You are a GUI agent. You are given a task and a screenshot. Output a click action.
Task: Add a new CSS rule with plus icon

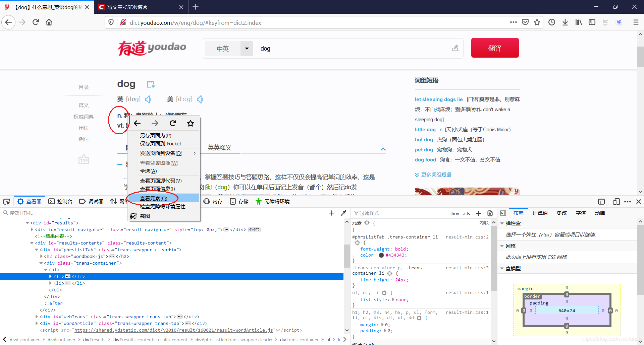click(478, 213)
